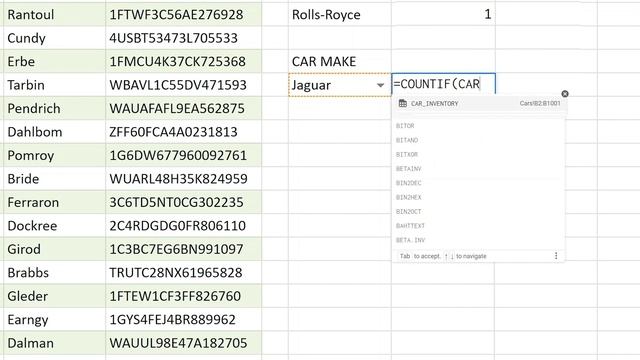Select VIN cell 2C4RDGDG0FR806110
This screenshot has width=640, height=360.
tap(184, 226)
